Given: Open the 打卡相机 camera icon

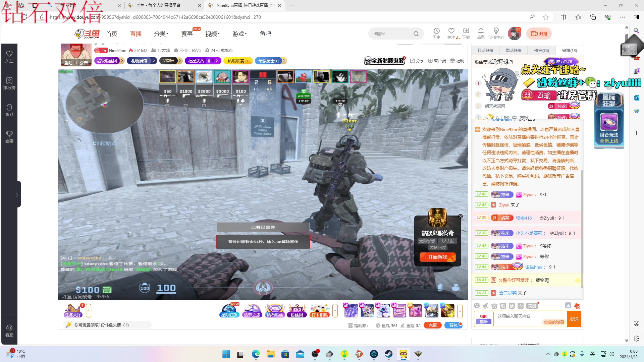Looking at the screenshot, I should coord(319,311).
